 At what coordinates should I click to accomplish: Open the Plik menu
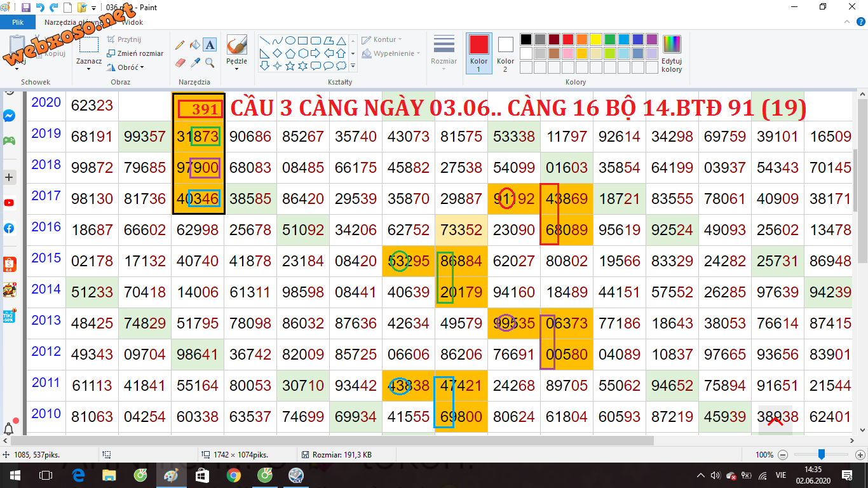18,22
